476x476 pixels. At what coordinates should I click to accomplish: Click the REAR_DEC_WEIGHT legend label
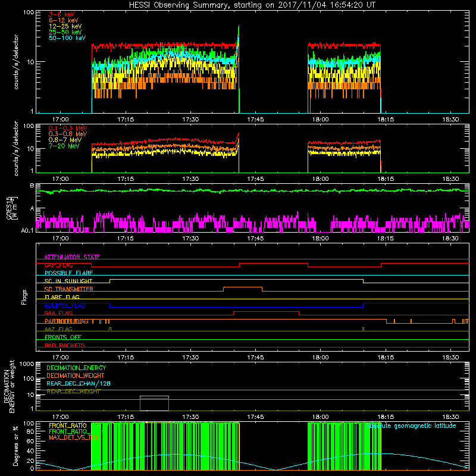73,392
